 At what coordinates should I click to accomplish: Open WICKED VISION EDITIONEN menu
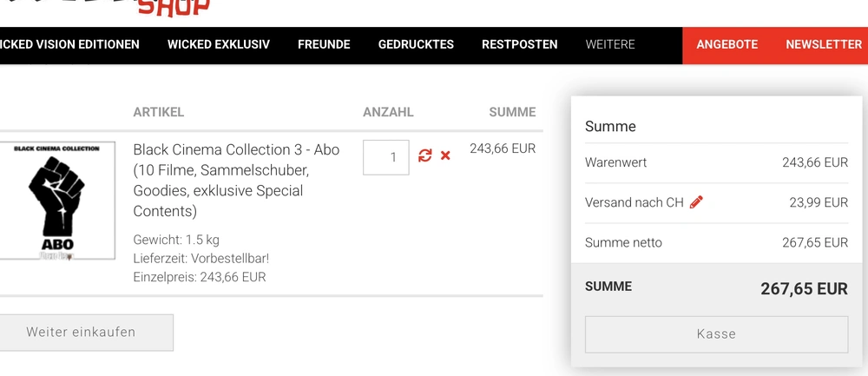[69, 44]
